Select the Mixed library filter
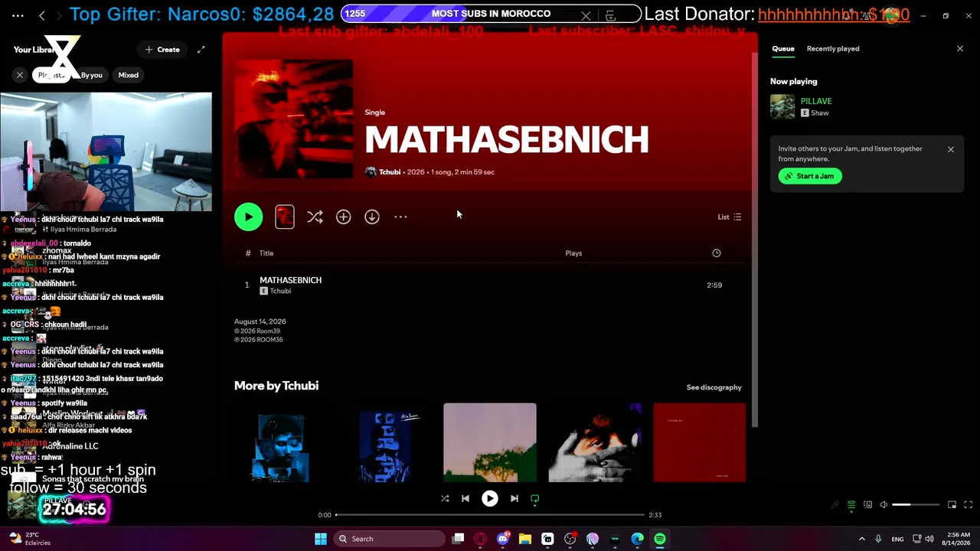This screenshot has height=551, width=980. coord(129,75)
